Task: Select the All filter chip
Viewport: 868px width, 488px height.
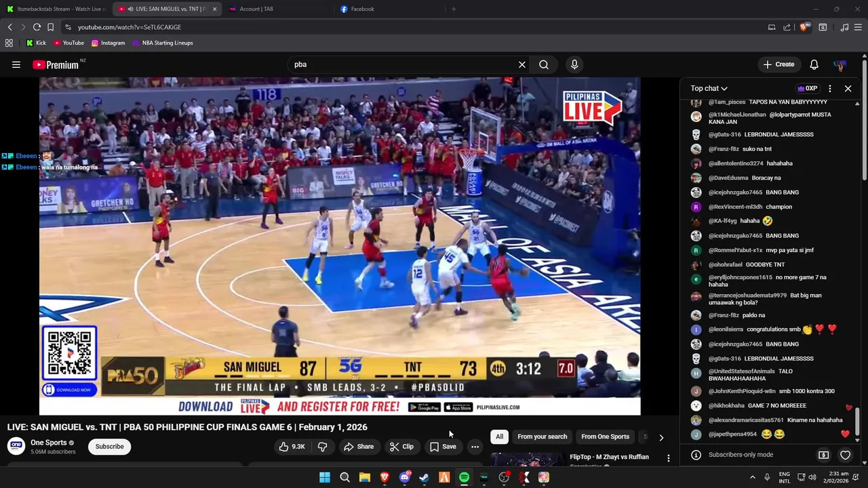Action: (x=499, y=436)
